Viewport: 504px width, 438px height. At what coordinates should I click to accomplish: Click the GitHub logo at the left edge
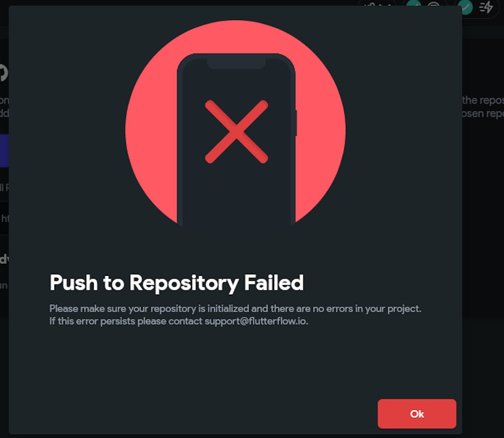[4, 73]
